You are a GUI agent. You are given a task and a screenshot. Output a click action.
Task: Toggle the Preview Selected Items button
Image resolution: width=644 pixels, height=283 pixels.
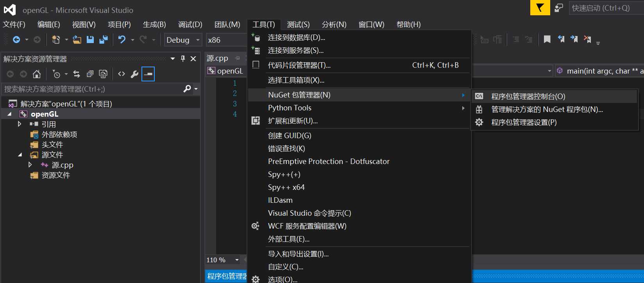click(148, 74)
